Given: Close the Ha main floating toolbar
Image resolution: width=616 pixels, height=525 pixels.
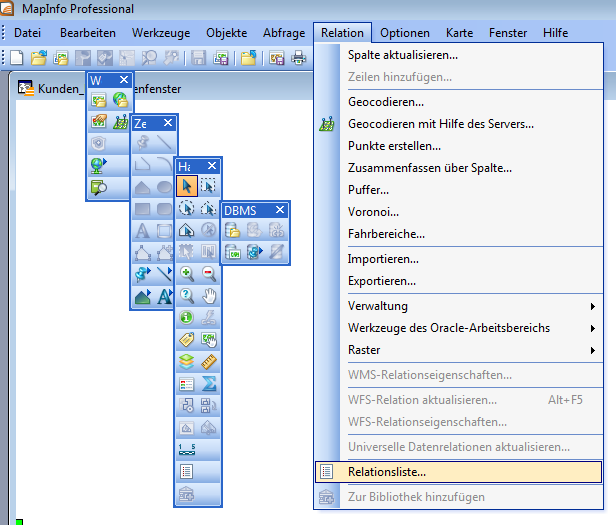Looking at the screenshot, I should click(212, 166).
